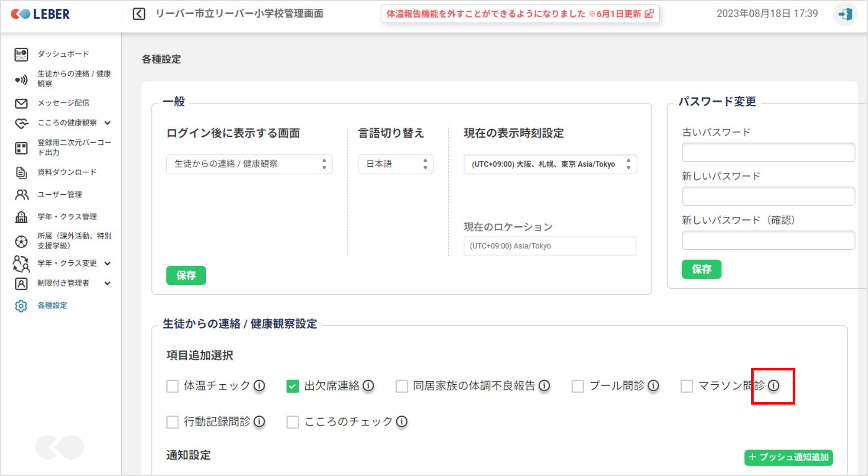
Task: Click the info icon beside プール問診
Action: 653,385
